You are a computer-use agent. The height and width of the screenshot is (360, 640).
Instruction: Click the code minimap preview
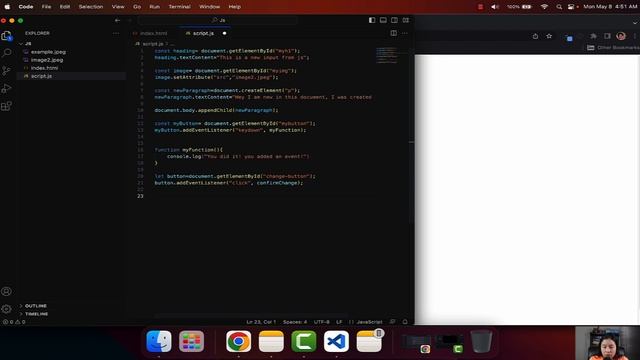tap(386, 55)
